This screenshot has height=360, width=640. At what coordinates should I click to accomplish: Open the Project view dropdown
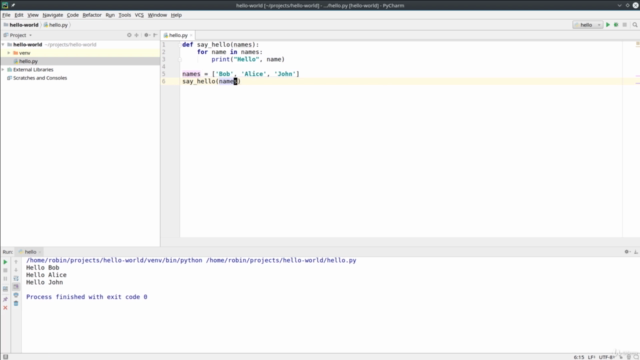click(x=18, y=35)
